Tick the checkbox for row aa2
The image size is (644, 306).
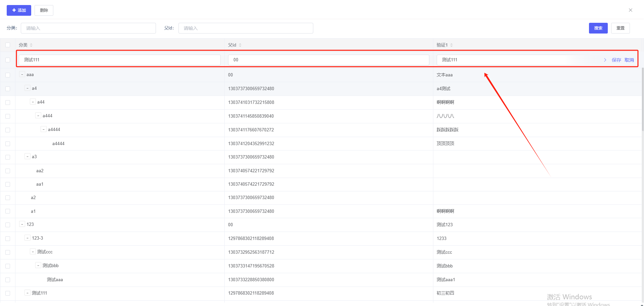(x=8, y=171)
